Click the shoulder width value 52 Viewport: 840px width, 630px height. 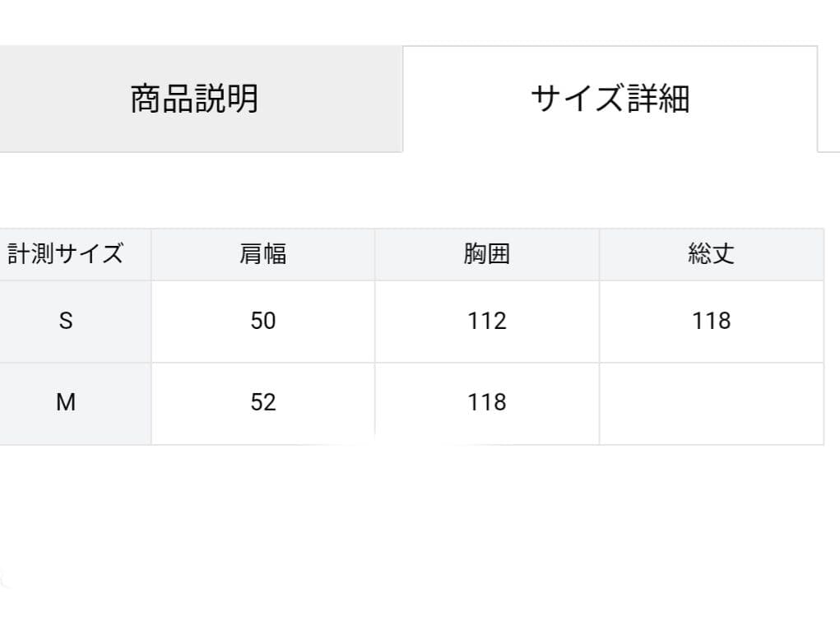262,402
